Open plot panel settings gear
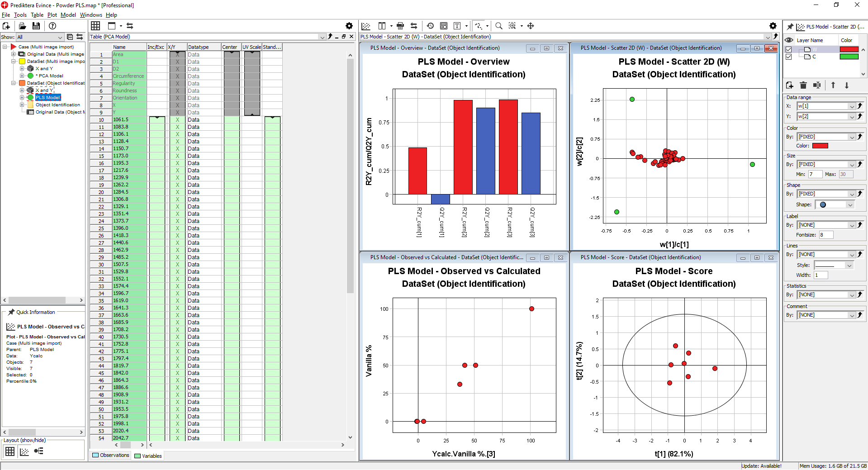Viewport: 868px width, 470px height. click(x=773, y=26)
